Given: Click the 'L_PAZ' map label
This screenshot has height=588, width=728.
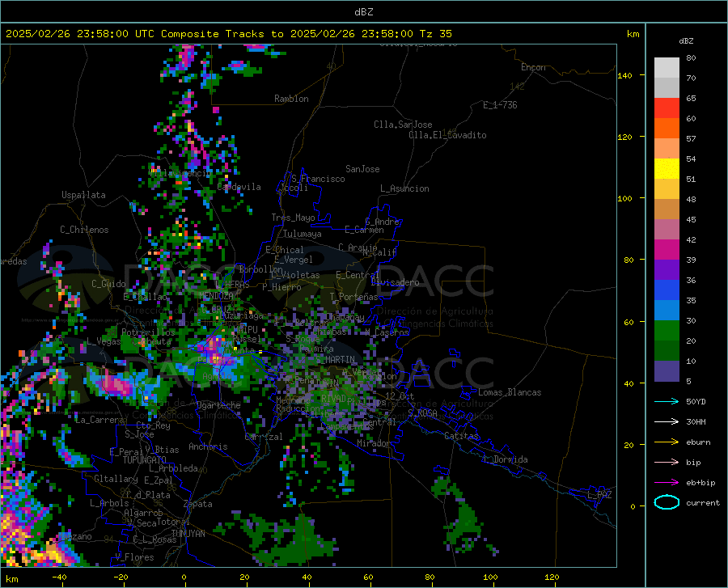Looking at the screenshot, I should click(599, 495).
